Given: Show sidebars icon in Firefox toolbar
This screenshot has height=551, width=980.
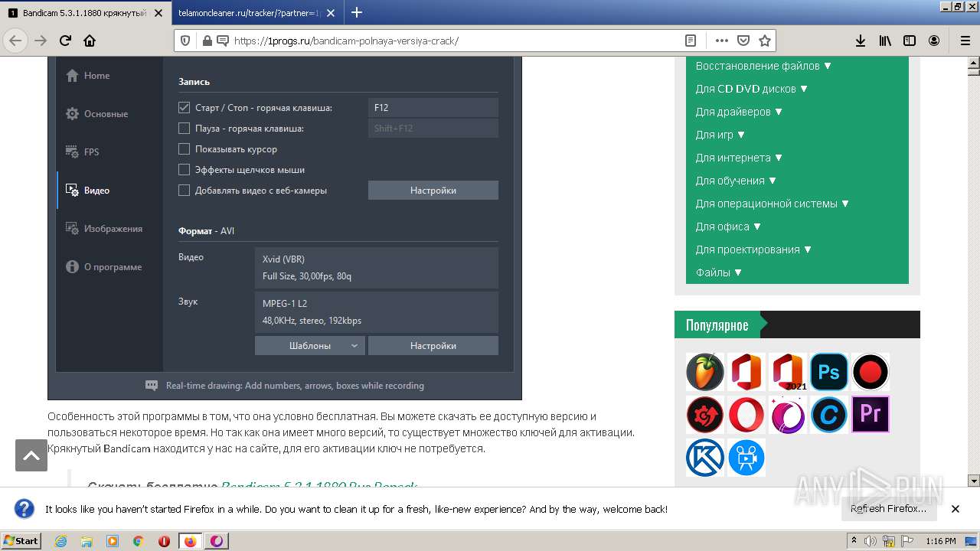Looking at the screenshot, I should [910, 41].
